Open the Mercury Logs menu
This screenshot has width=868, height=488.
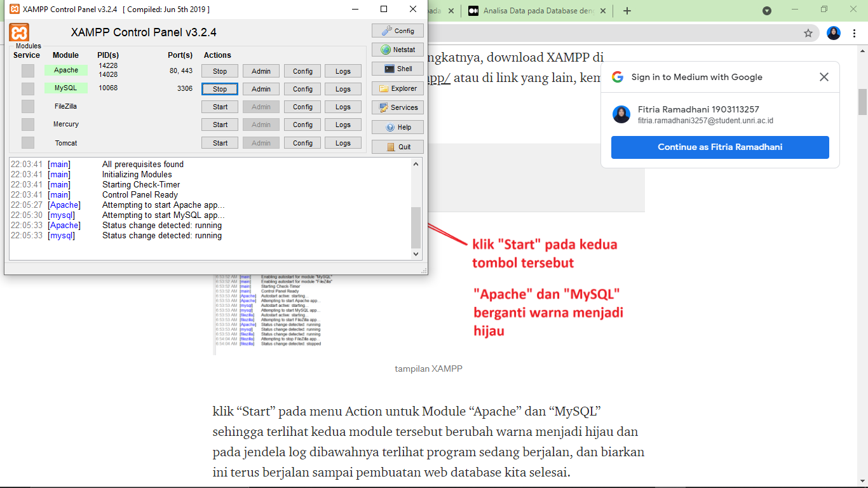tap(343, 125)
